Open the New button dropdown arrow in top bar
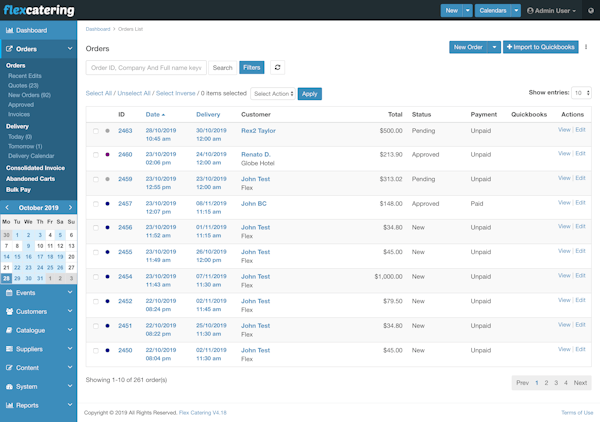The width and height of the screenshot is (600, 422). coord(468,11)
